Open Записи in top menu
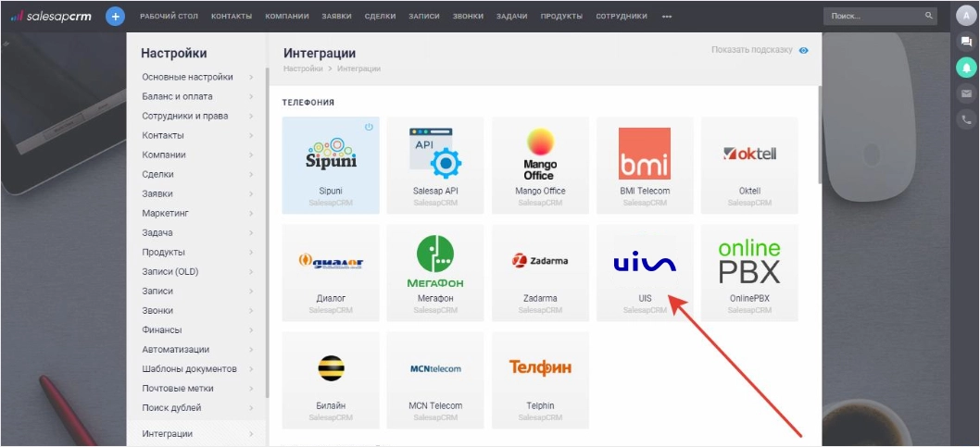This screenshot has height=447, width=980. point(423,17)
